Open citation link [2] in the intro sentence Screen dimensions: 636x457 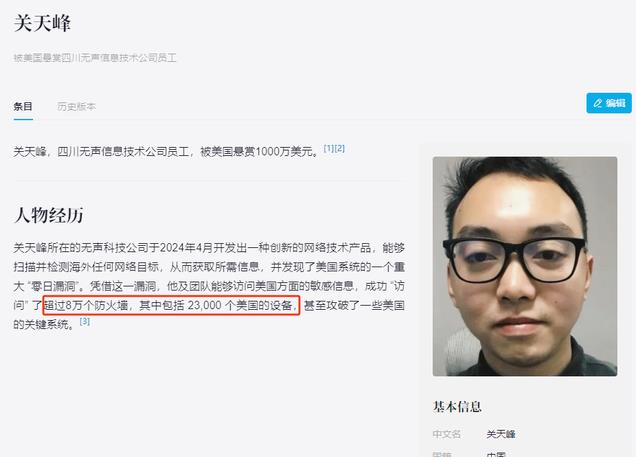point(339,148)
